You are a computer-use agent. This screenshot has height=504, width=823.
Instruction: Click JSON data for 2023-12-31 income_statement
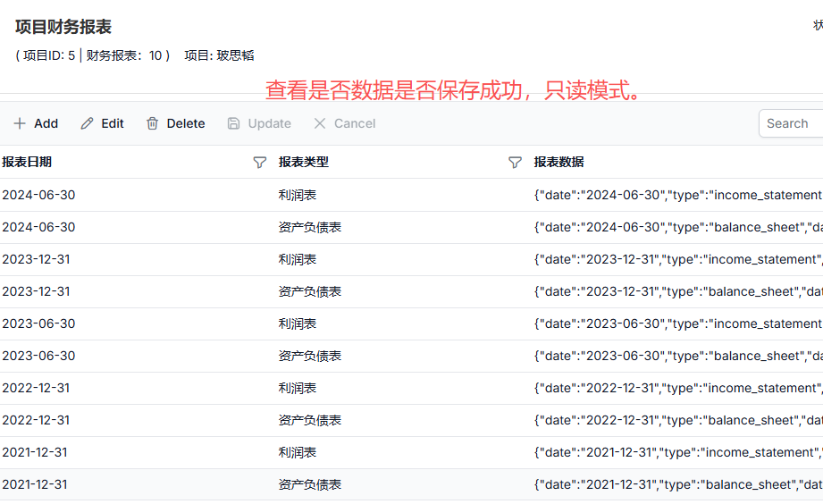[678, 259]
